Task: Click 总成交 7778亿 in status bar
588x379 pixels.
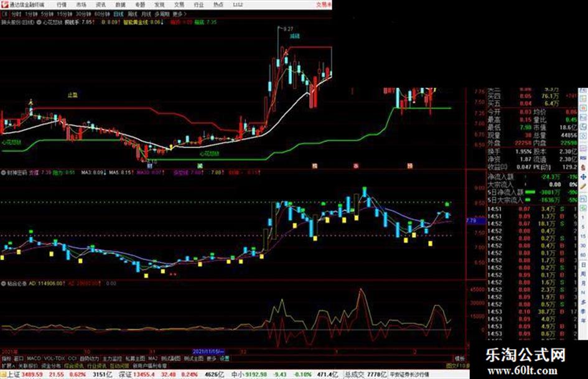Action: (x=366, y=374)
